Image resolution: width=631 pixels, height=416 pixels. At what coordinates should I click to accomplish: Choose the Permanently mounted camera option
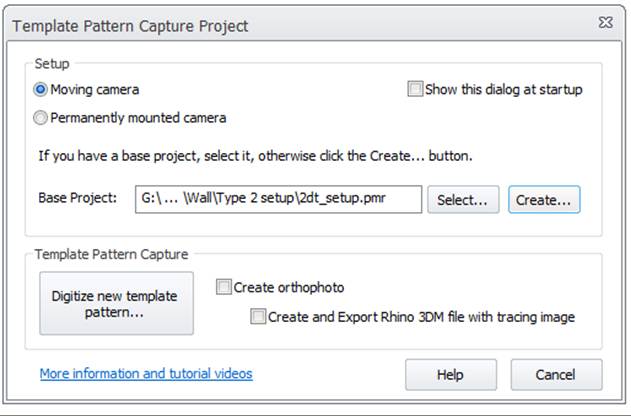pos(40,118)
